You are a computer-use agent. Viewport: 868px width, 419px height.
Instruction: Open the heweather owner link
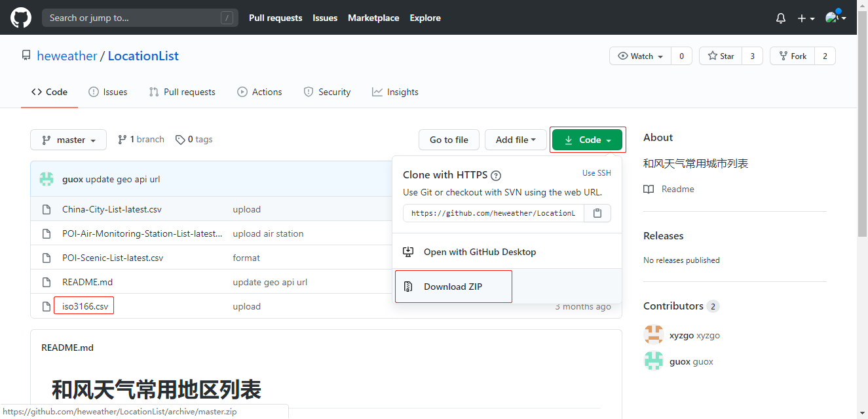(67, 56)
